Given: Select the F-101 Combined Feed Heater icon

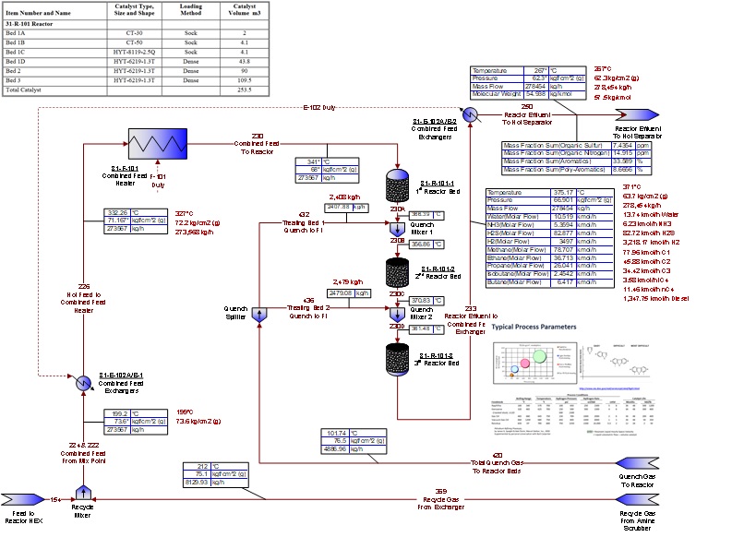Looking at the screenshot, I should point(157,143).
